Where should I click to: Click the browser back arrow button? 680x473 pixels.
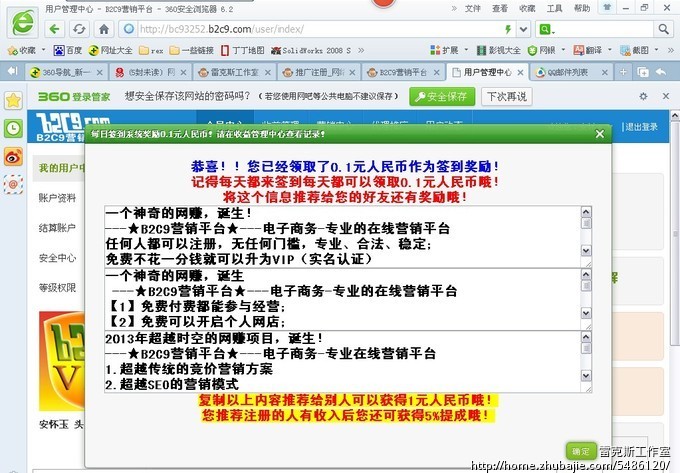[55, 29]
